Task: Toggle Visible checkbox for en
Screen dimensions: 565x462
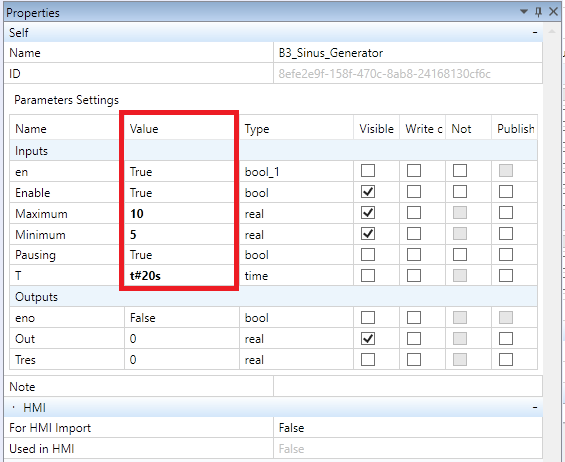Action: [368, 171]
